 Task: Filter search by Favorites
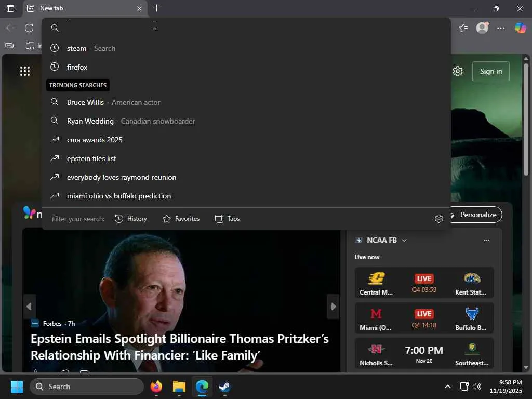(181, 219)
